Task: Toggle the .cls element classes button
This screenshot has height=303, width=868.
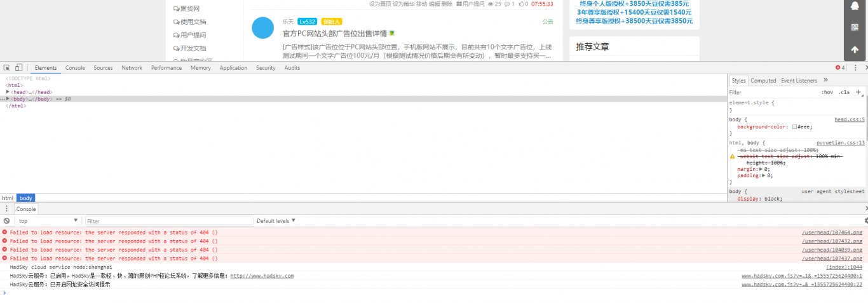Action: coord(844,92)
